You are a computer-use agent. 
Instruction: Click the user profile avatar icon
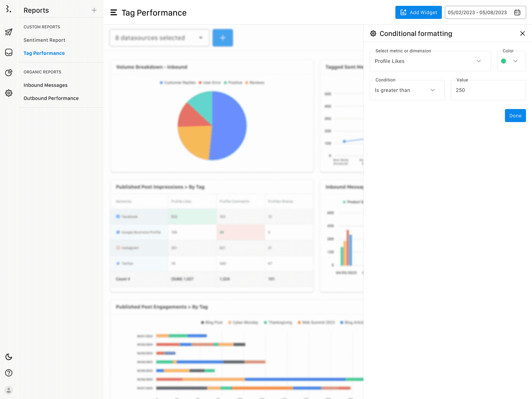coord(9,390)
